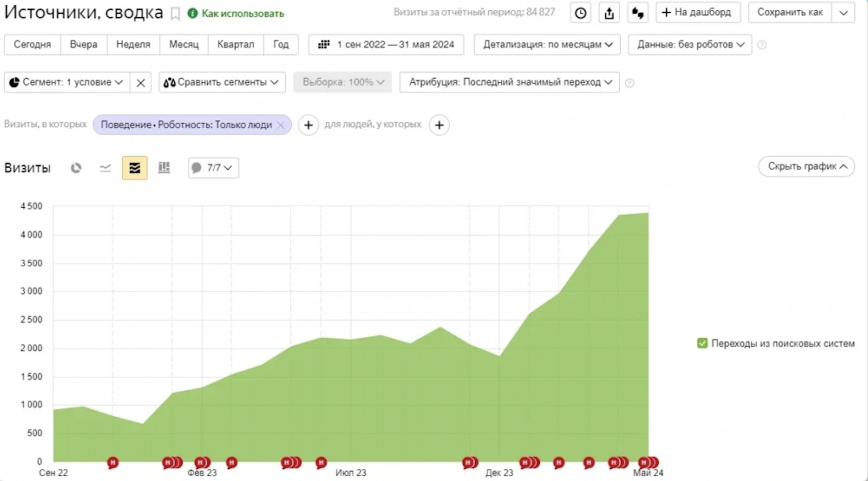Open Атрибуция: Последний значимый переход dropdown
The width and height of the screenshot is (868, 481).
[x=509, y=82]
